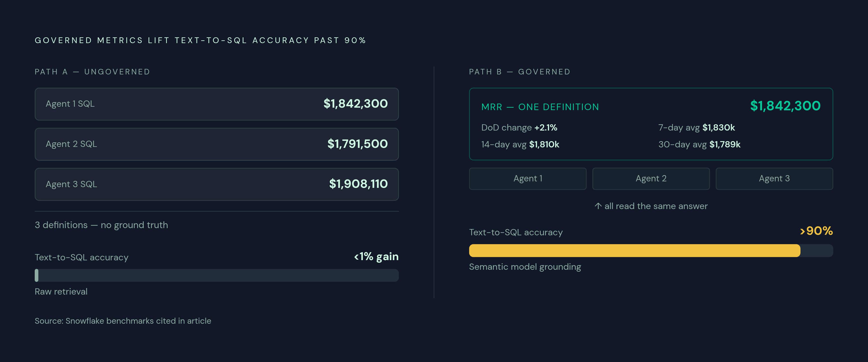Screen dimensions: 868x362
Task: Select the Agent 3 box under Path B
Action: click(x=774, y=179)
